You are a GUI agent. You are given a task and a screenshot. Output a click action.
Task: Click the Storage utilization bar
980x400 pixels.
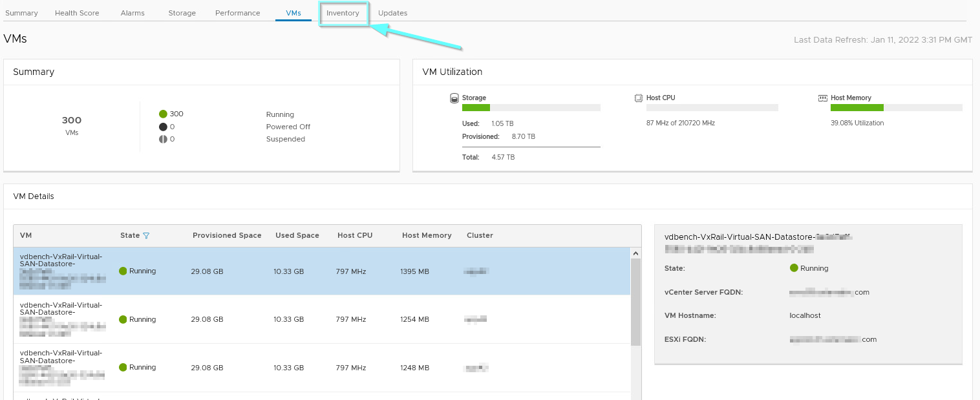point(531,108)
